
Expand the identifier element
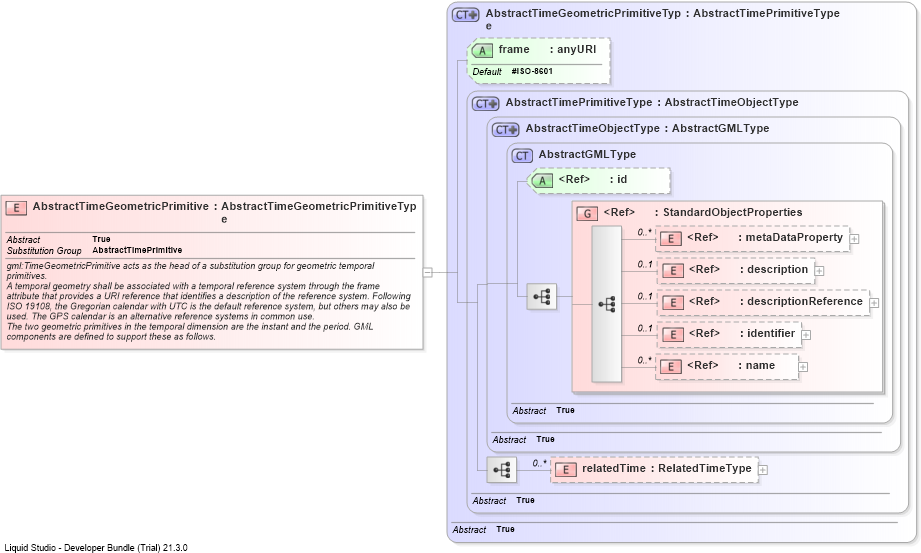pos(806,335)
